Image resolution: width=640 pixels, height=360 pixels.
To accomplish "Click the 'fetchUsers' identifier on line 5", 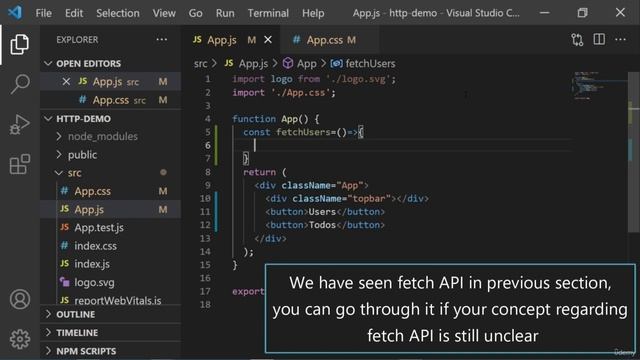I will point(303,132).
